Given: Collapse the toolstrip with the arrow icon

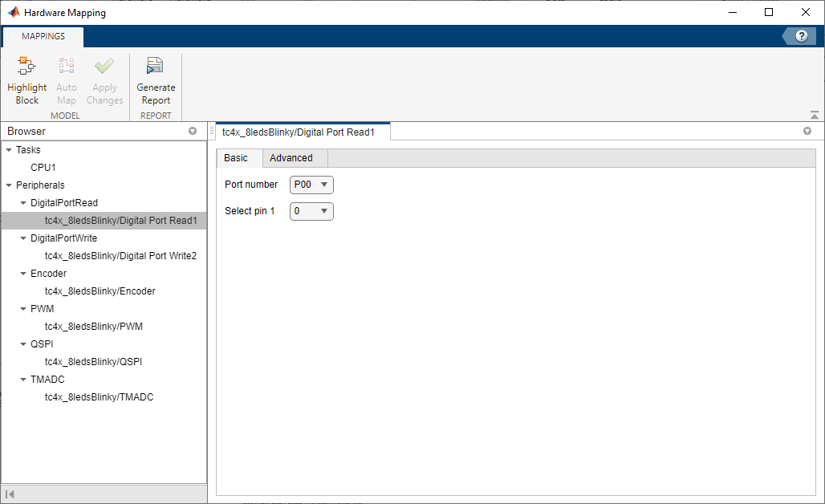Looking at the screenshot, I should point(813,114).
